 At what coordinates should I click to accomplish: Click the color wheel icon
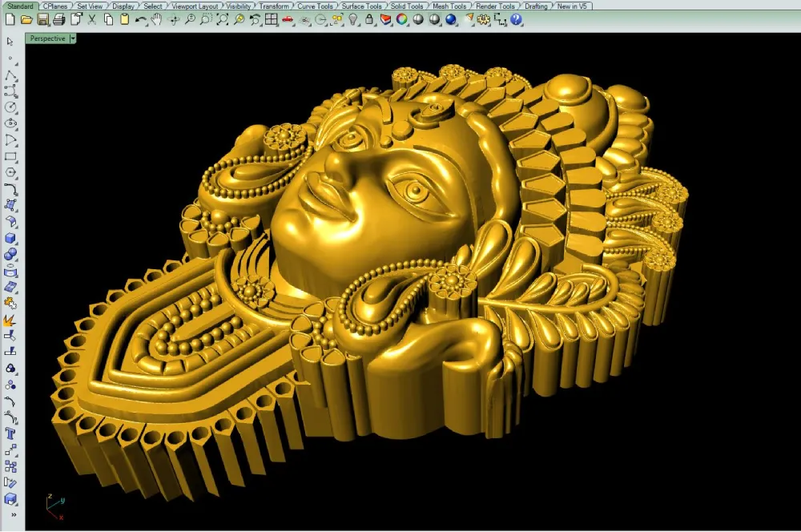pos(401,20)
